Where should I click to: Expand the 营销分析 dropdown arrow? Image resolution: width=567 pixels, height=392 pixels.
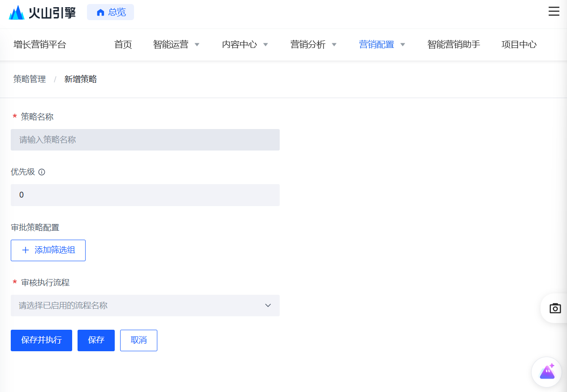coord(334,45)
